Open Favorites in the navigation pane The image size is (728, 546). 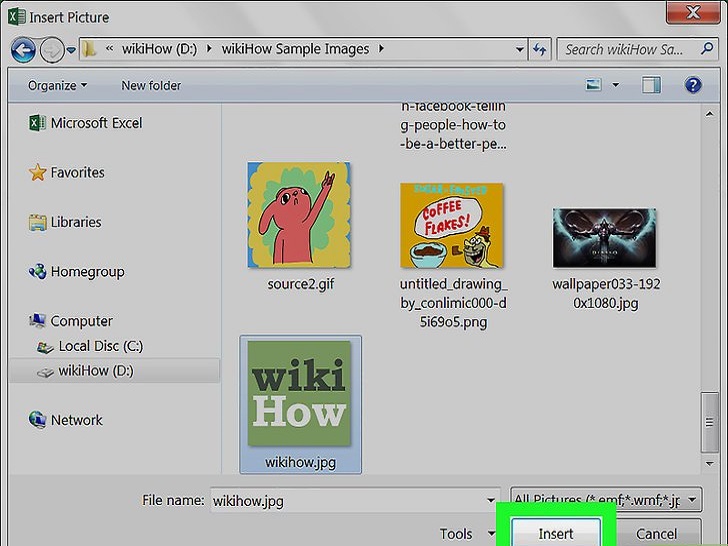[x=77, y=172]
